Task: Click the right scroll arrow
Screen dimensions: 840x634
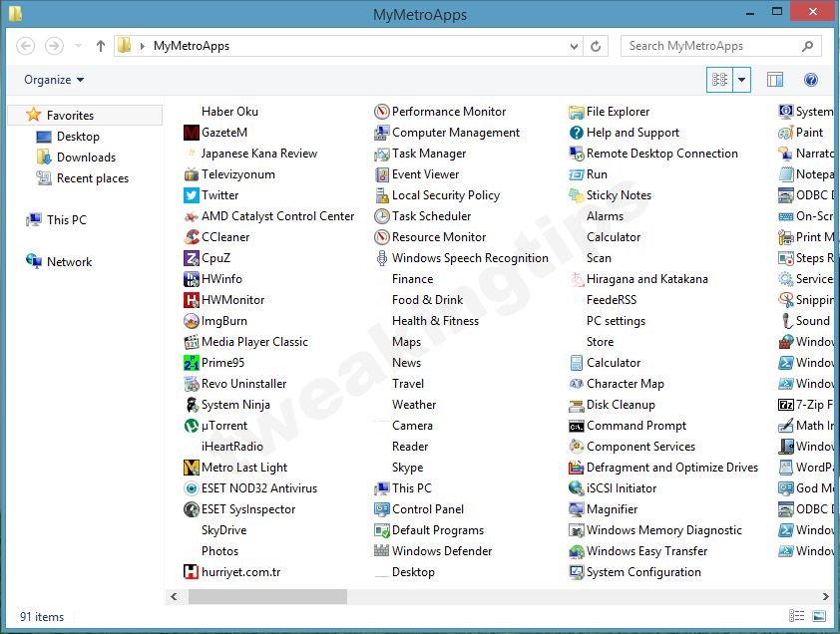Action: [826, 596]
